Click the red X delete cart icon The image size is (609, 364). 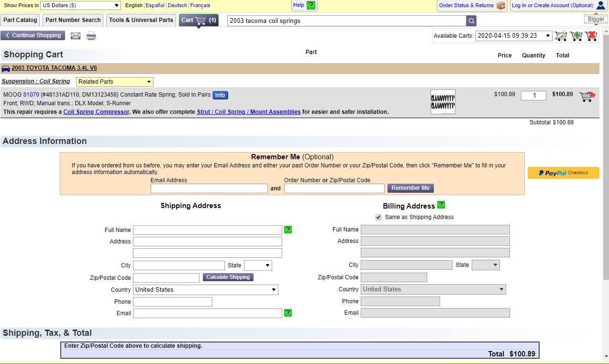[591, 36]
